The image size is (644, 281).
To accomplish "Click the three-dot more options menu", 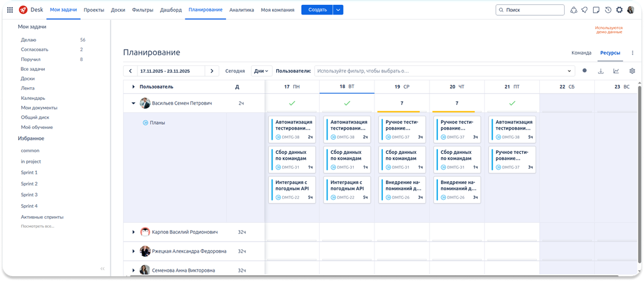I will point(632,53).
